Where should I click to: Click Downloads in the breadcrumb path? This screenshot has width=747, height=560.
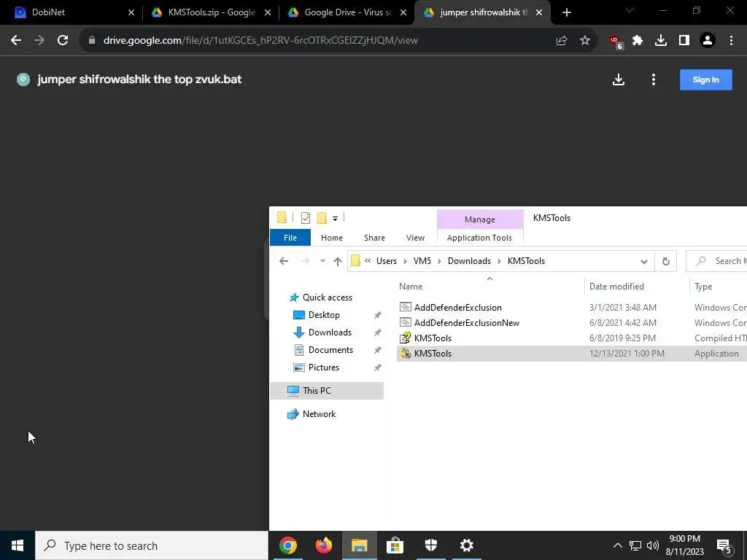click(x=469, y=261)
